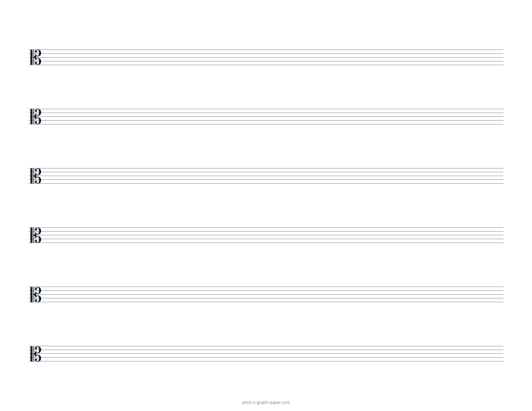Click the alto clef on the third staff
This screenshot has width=532, height=411.
(x=36, y=176)
